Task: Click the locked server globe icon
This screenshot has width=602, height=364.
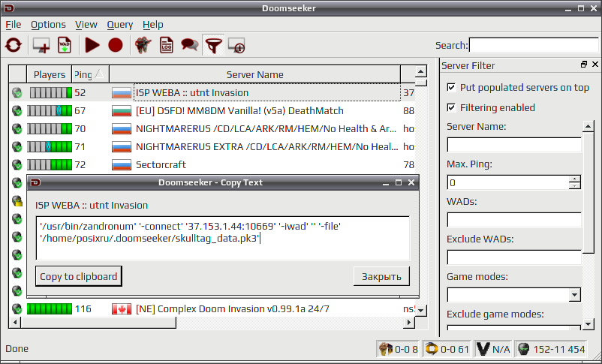Action: 17,201
